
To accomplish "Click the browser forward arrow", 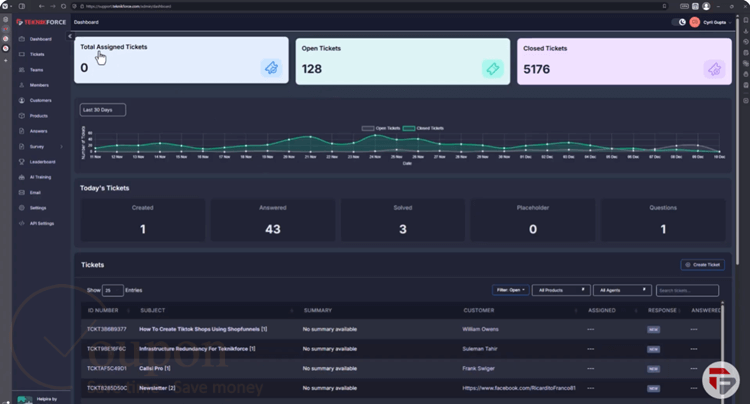I will [53, 6].
